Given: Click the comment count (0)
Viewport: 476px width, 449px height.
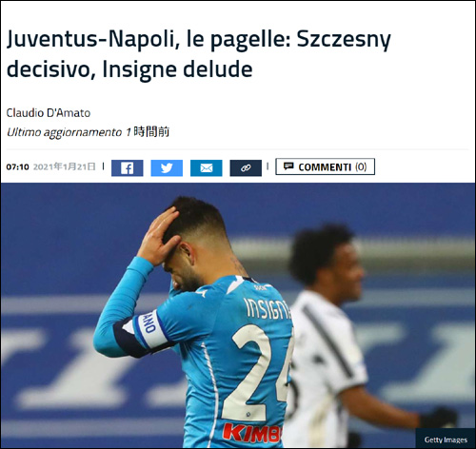Looking at the screenshot, I should pos(361,166).
